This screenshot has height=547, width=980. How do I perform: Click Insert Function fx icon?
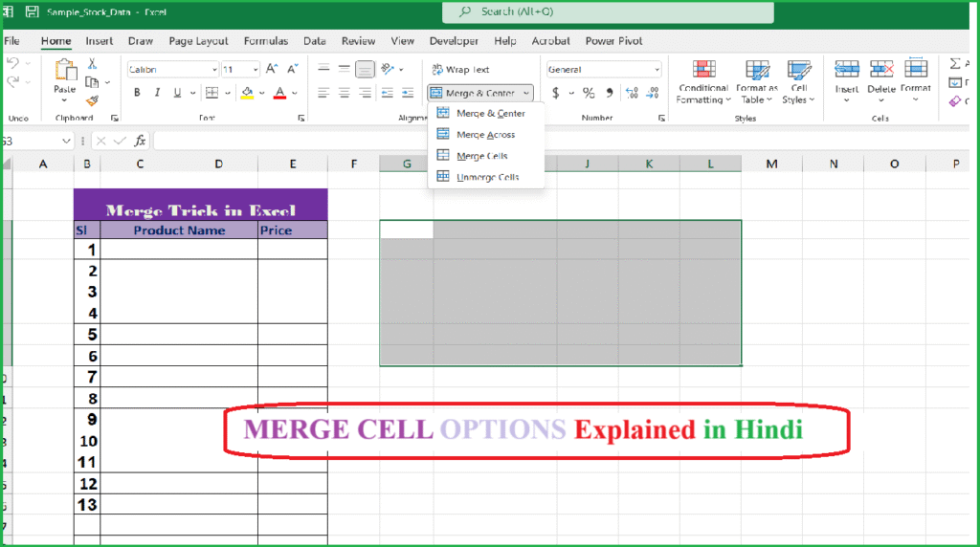click(140, 142)
